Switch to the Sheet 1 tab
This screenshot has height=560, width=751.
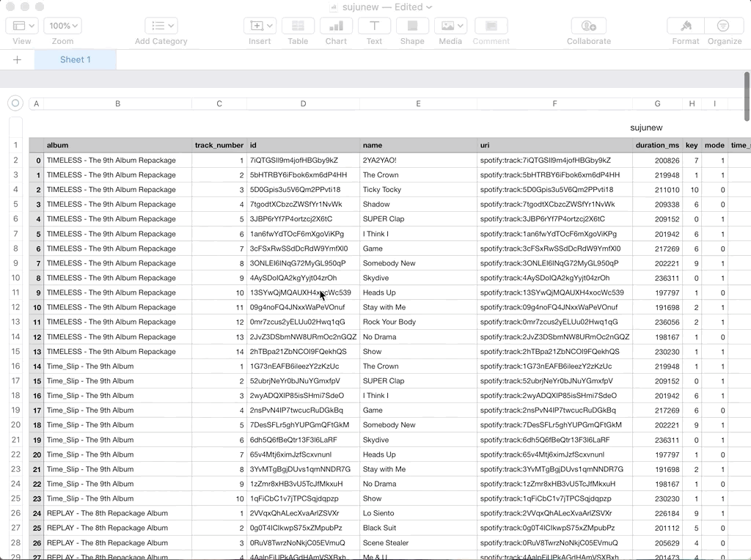point(75,59)
